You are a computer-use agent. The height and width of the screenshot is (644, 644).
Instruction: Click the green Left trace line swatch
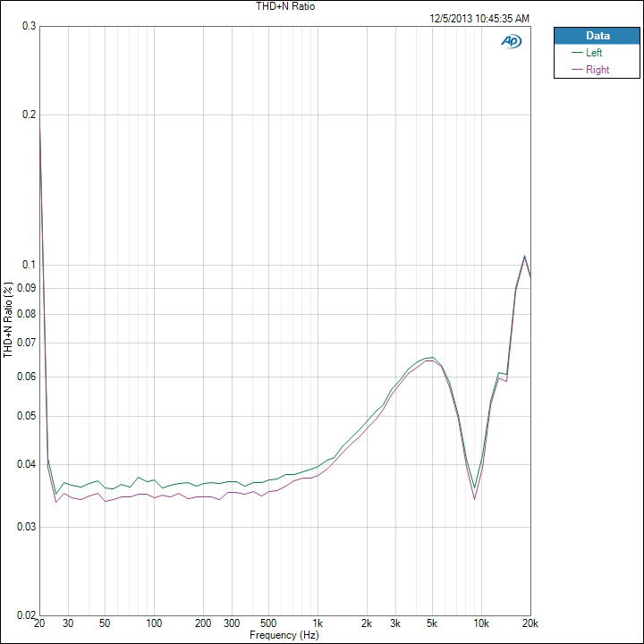[577, 53]
